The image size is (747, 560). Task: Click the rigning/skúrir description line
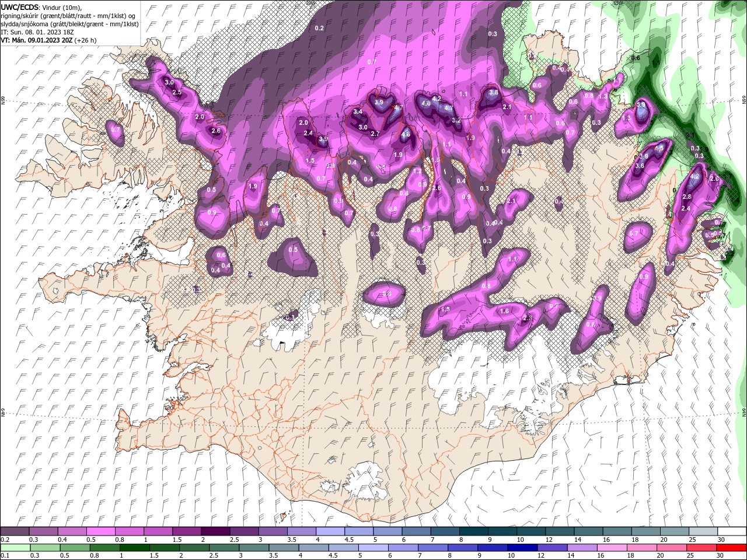(69, 15)
